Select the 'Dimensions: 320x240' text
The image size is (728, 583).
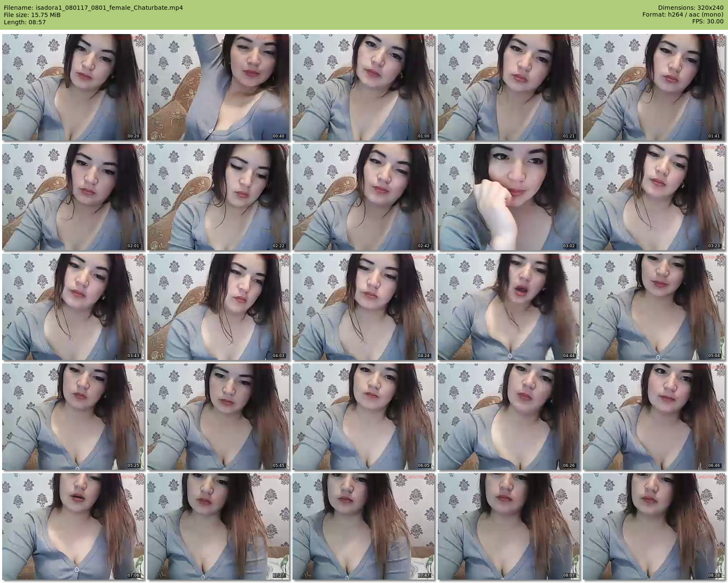coord(691,8)
